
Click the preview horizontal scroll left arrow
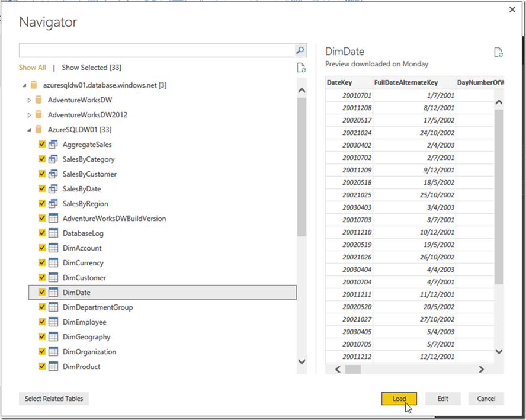(x=338, y=369)
